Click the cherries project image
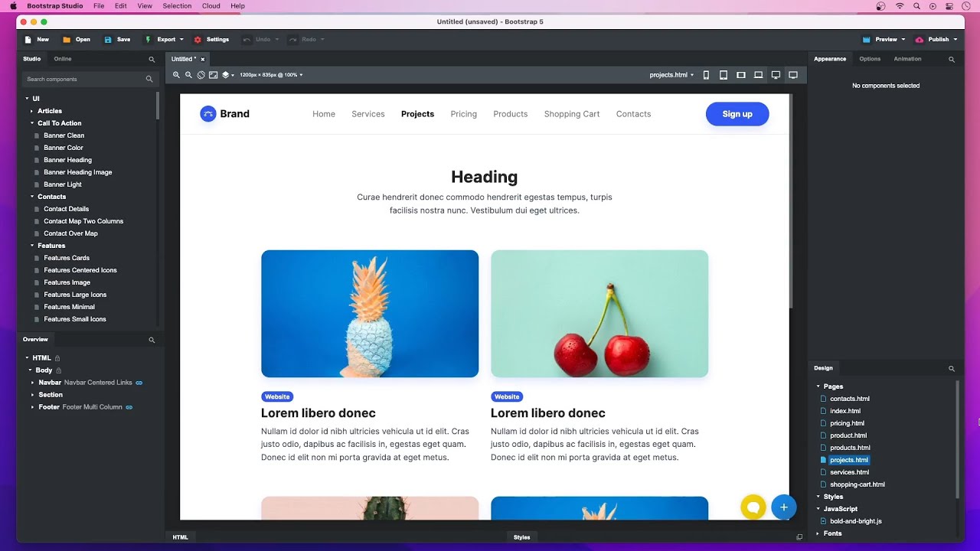The width and height of the screenshot is (980, 551). click(x=599, y=314)
